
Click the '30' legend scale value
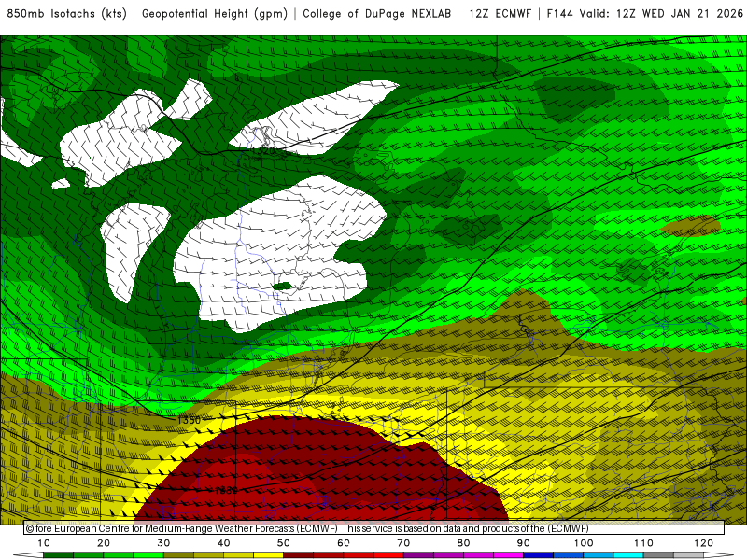coord(163,543)
